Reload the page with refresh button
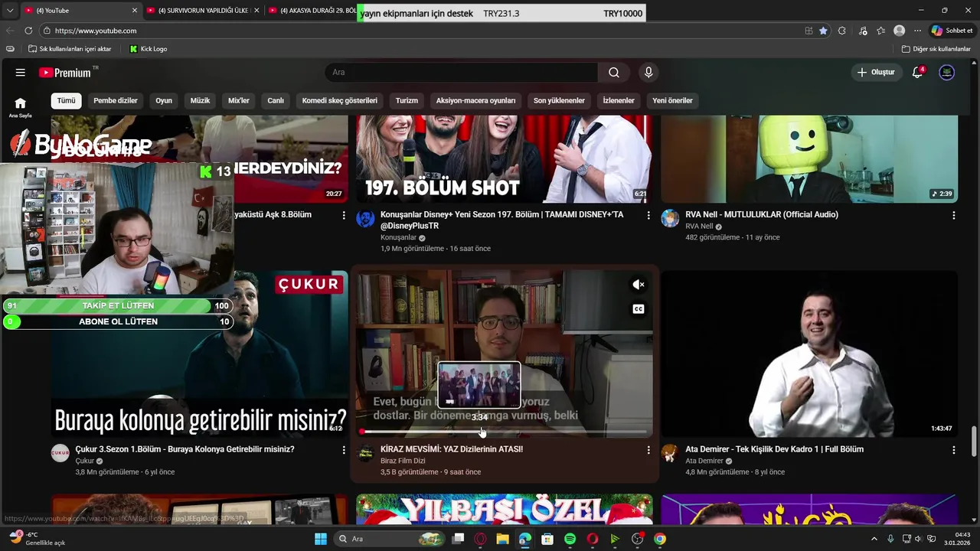Viewport: 980px width, 551px height. pos(28,31)
